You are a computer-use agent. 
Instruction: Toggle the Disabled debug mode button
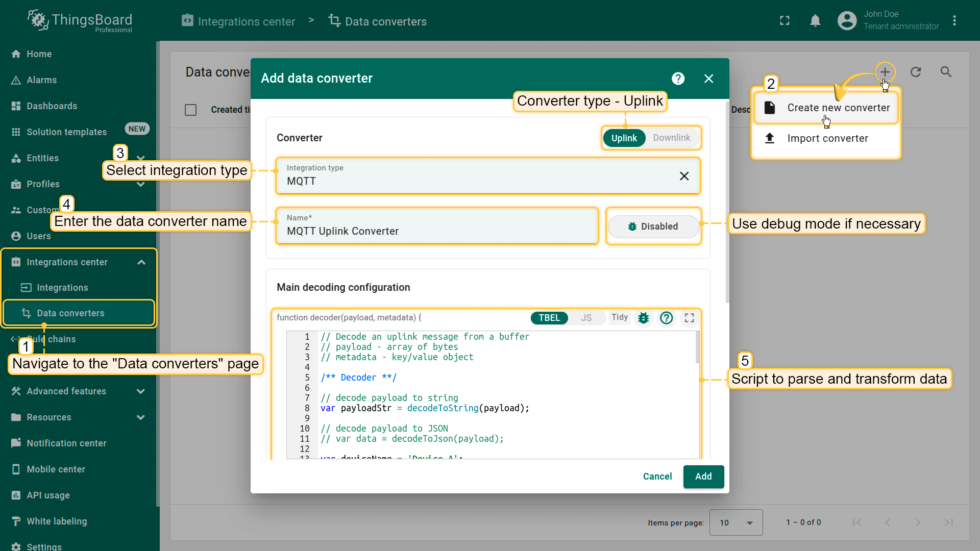[x=653, y=227]
